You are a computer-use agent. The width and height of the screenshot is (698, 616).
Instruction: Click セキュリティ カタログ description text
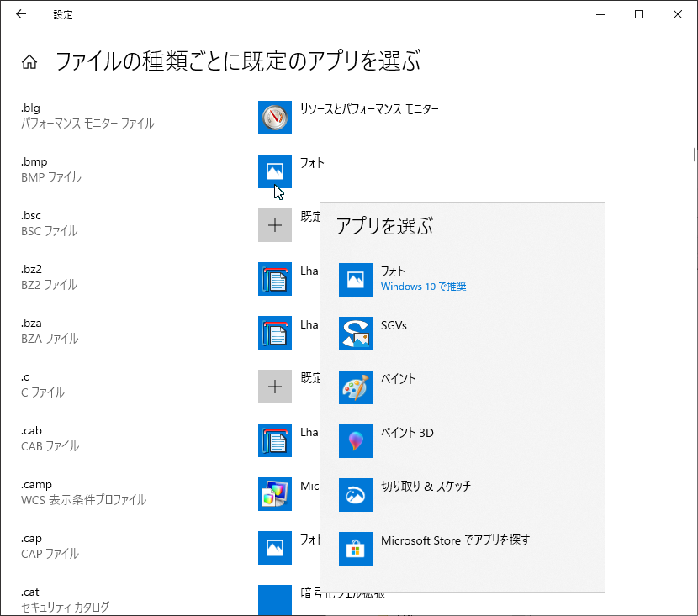tap(65, 607)
